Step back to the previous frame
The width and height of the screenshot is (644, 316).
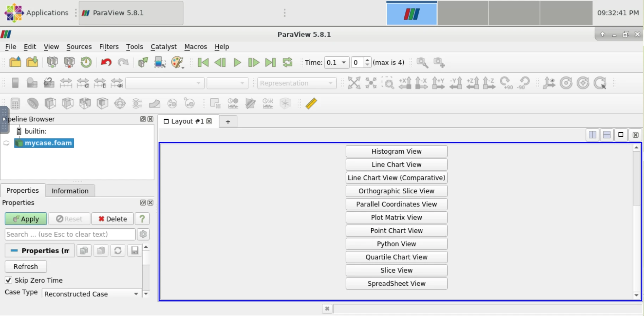(x=220, y=62)
